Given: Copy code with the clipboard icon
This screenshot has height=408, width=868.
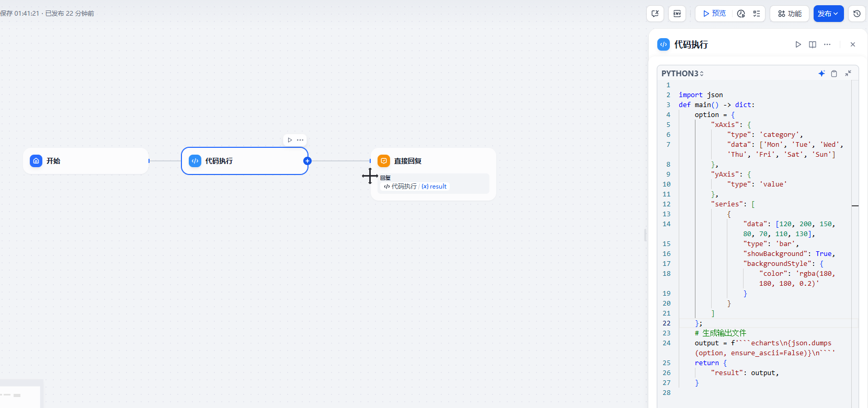Looking at the screenshot, I should tap(834, 74).
